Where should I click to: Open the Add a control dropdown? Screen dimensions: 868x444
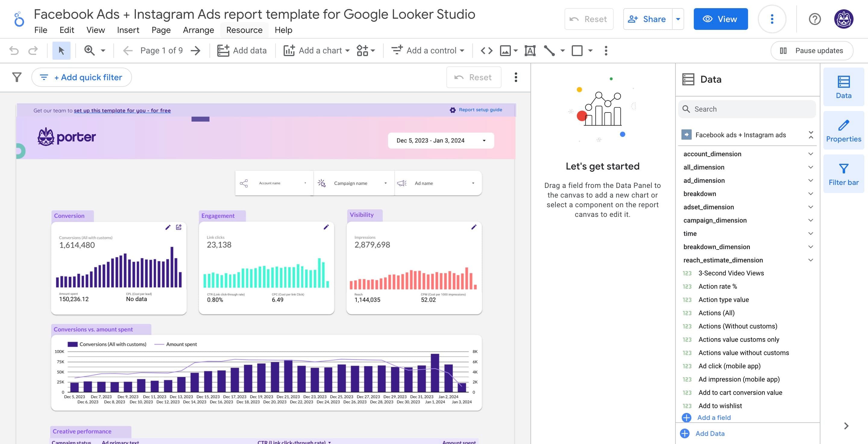(427, 51)
